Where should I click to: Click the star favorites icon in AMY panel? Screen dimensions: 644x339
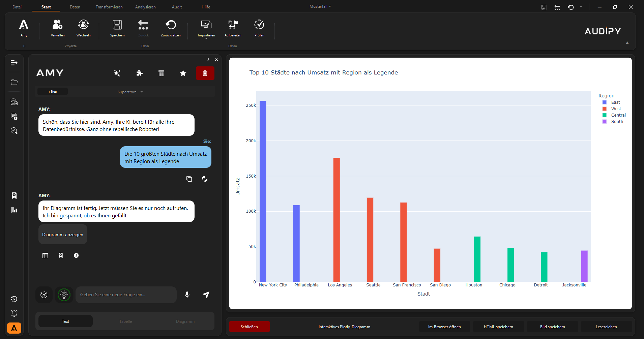pos(183,73)
